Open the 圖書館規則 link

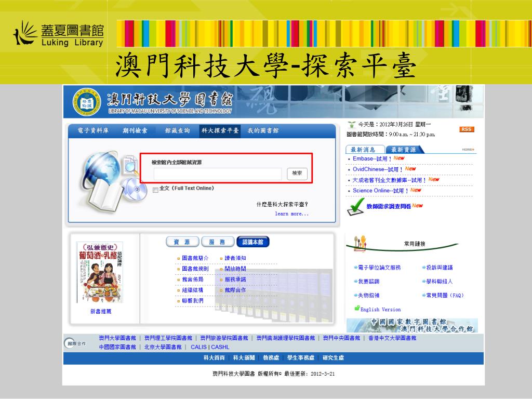tap(195, 269)
